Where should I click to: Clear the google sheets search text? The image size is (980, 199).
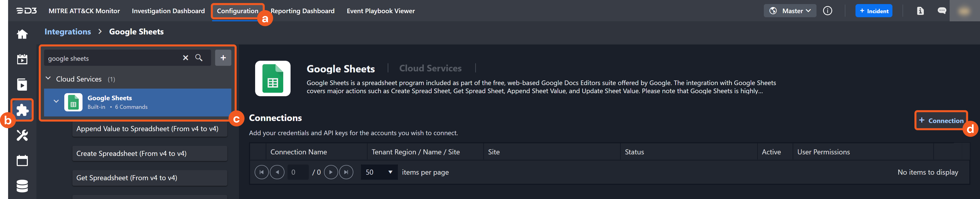point(185,58)
